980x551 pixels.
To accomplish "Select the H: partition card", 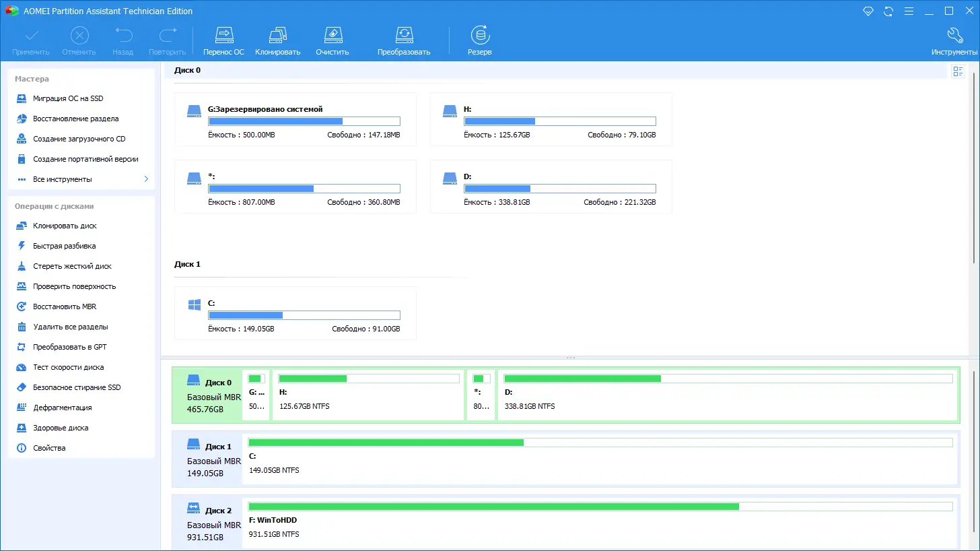I will coord(551,120).
